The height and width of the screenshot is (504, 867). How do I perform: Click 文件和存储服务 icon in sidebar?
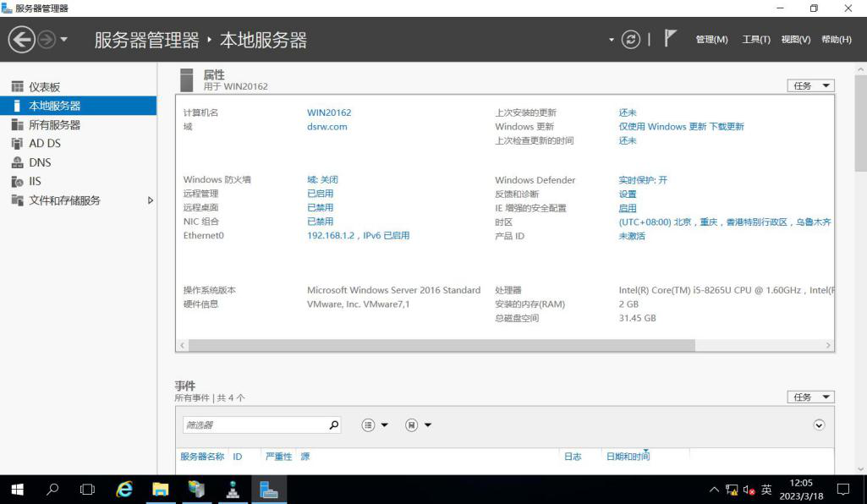tap(17, 200)
